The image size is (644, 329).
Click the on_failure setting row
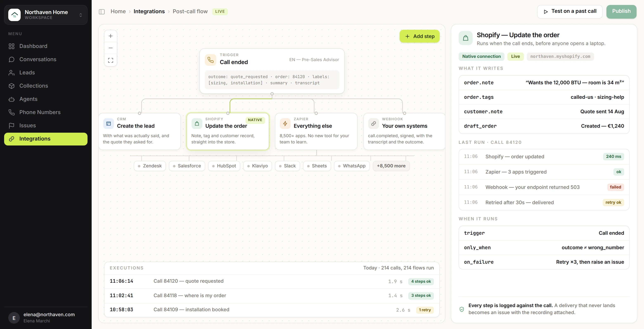pyautogui.click(x=544, y=262)
